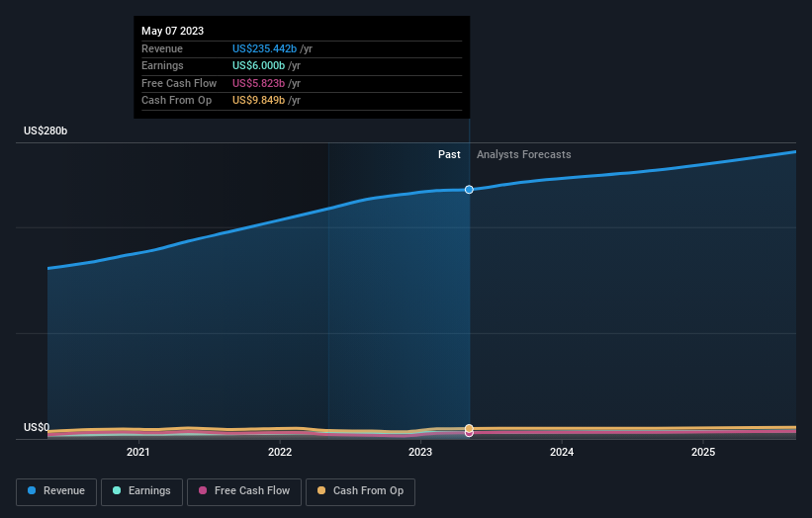Click the Cash From Op label in tooltip
Viewport: 812px width, 518px height.
click(x=177, y=101)
